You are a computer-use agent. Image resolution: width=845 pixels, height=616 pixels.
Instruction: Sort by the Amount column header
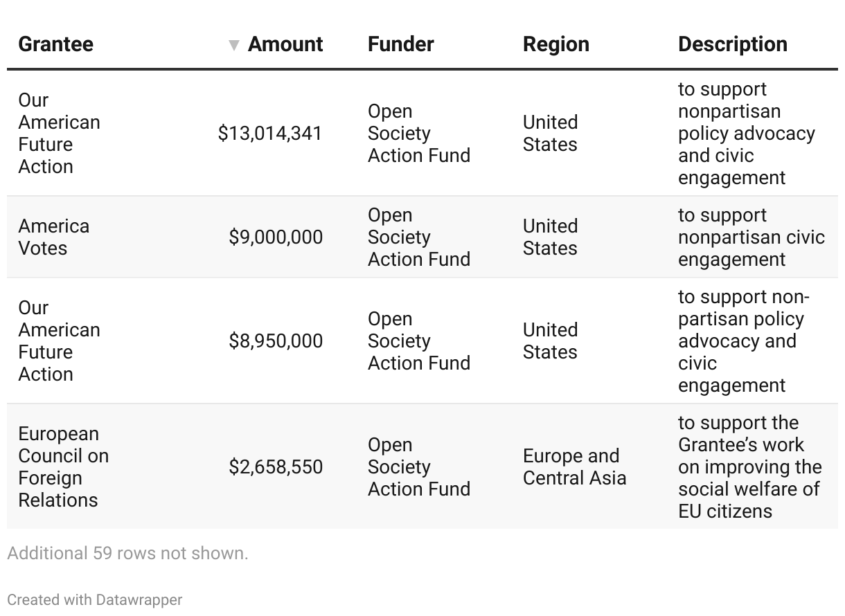click(285, 44)
